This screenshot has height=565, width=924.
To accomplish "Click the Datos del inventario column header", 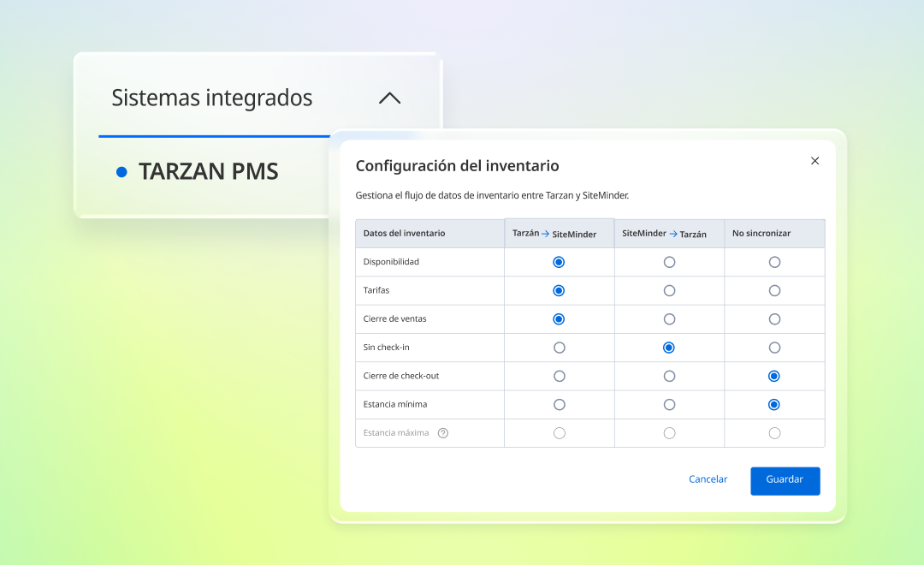I will pyautogui.click(x=404, y=233).
